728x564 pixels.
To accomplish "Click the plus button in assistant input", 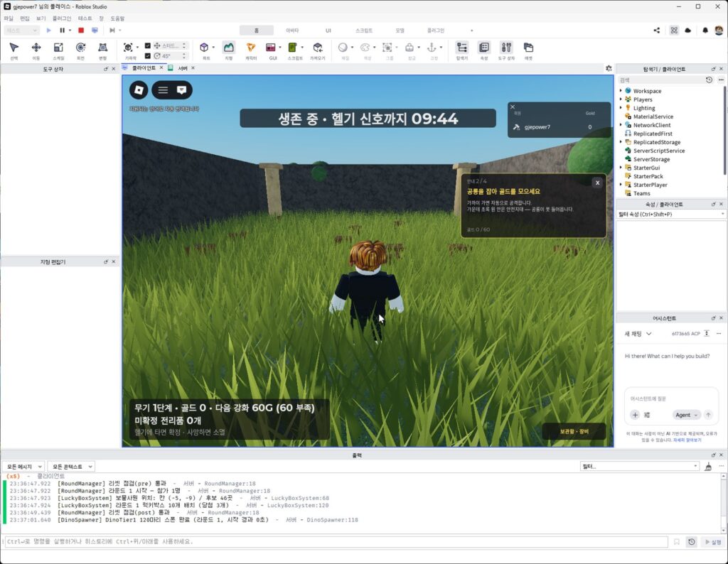I will coord(635,415).
